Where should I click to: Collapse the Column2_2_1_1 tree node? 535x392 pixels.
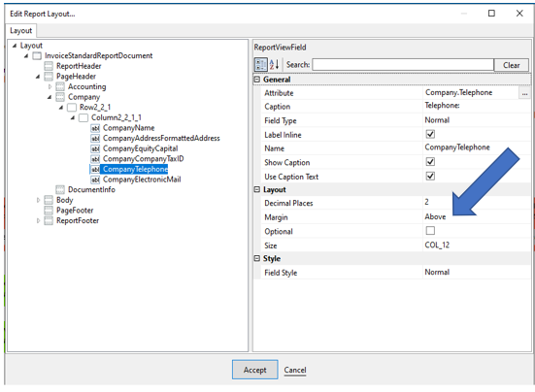coord(73,117)
